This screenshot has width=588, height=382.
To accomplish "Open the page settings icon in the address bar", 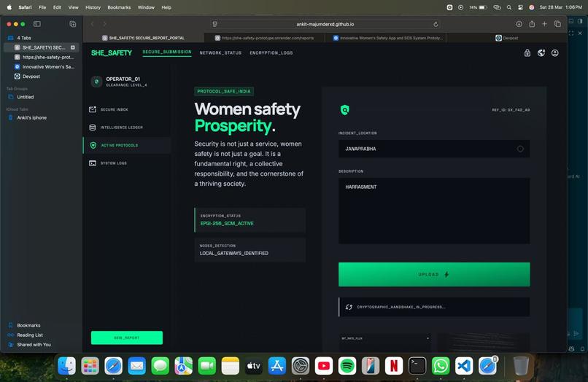I will click(x=215, y=24).
